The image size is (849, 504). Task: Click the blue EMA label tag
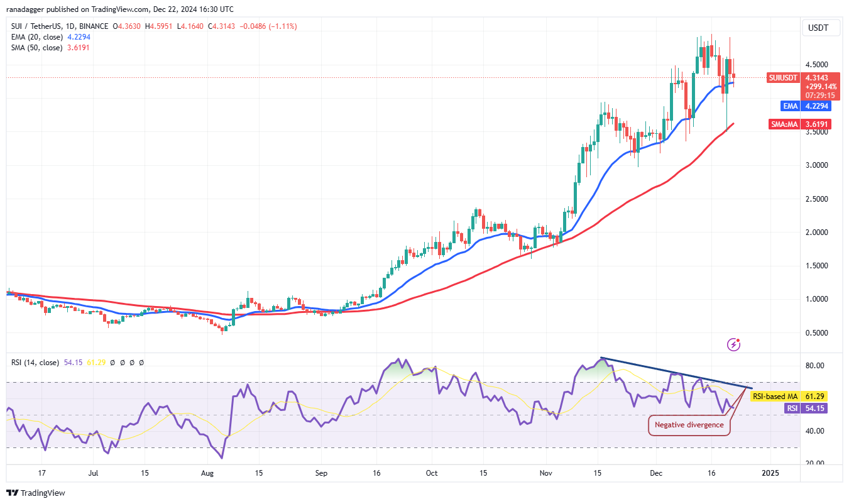[790, 106]
